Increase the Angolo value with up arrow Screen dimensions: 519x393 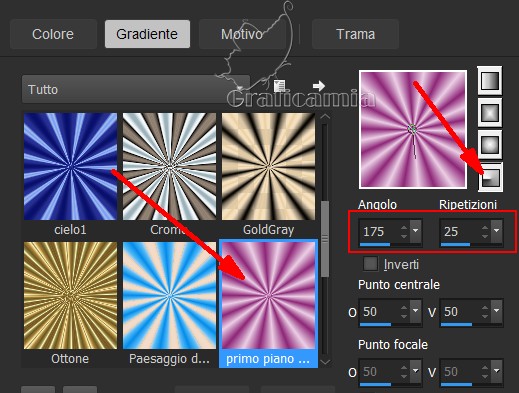[x=404, y=228]
